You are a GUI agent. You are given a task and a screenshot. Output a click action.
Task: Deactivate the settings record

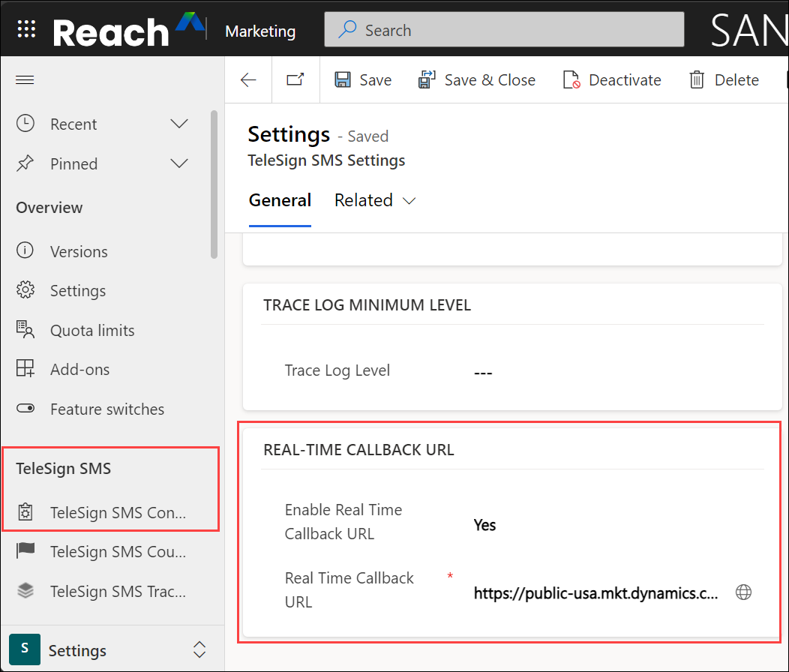pyautogui.click(x=612, y=80)
